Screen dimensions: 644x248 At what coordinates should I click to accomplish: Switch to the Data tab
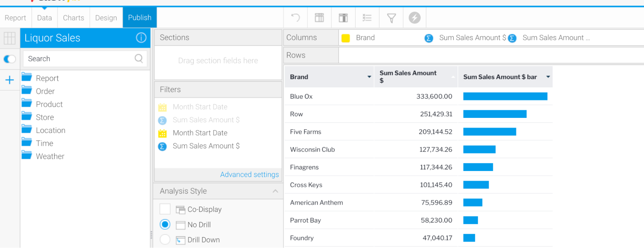44,18
